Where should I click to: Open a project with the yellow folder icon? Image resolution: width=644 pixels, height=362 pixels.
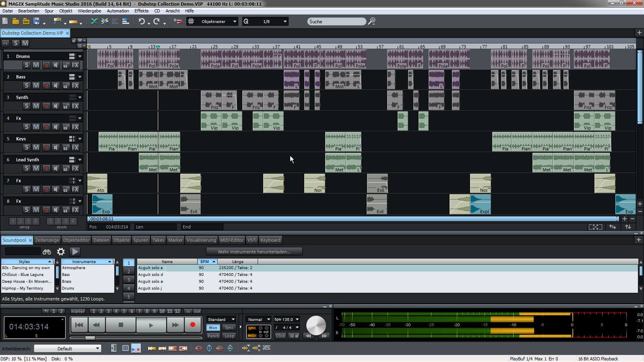pyautogui.click(x=16, y=22)
